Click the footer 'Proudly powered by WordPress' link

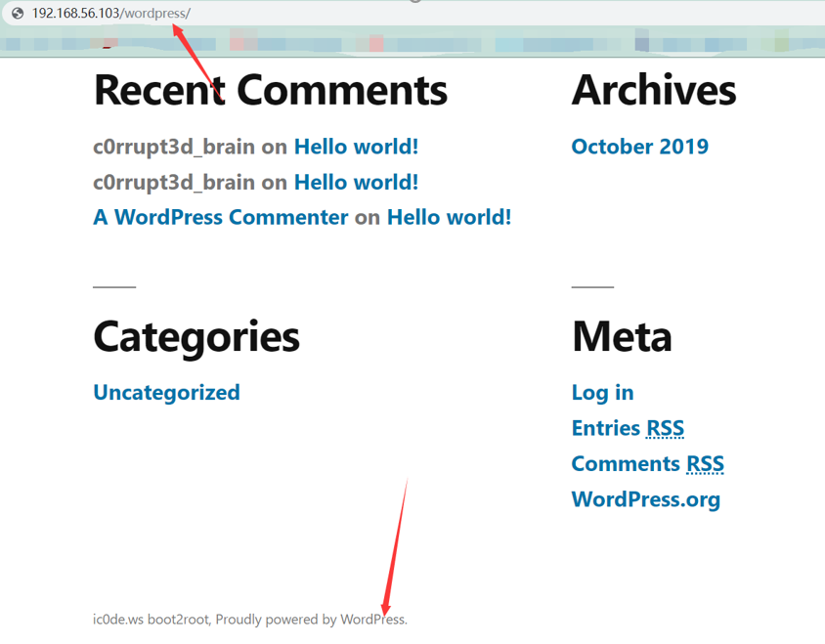coord(312,620)
